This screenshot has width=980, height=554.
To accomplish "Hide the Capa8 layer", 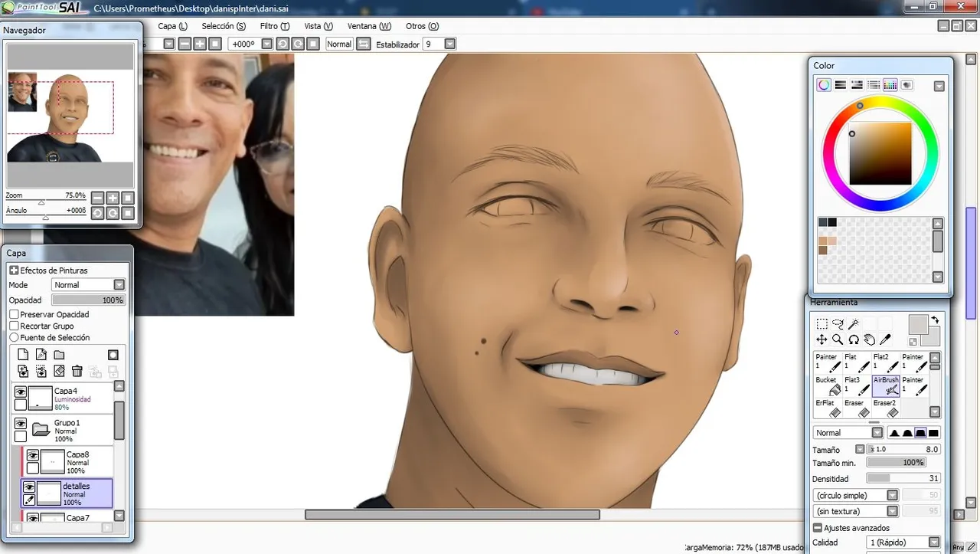I will click(33, 456).
